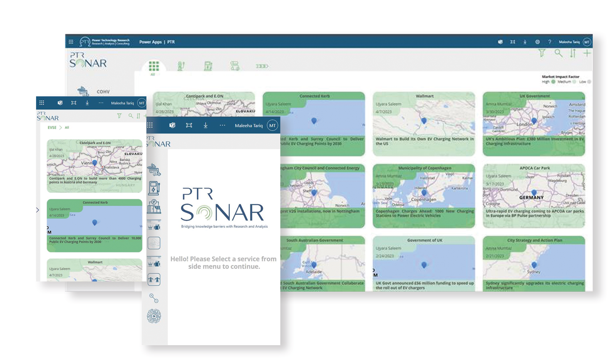Click fit-to-screen icon in large window header
Screen dimensions: 616x364
pyautogui.click(x=512, y=42)
